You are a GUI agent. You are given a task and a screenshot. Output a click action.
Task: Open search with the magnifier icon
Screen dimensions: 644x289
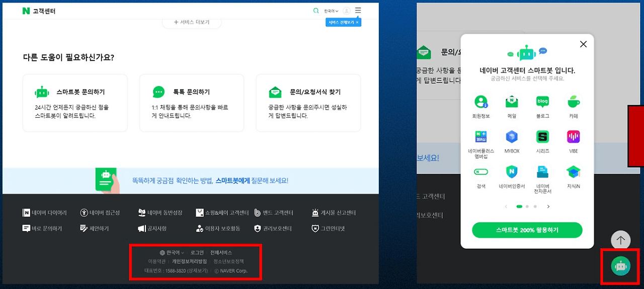pos(316,11)
